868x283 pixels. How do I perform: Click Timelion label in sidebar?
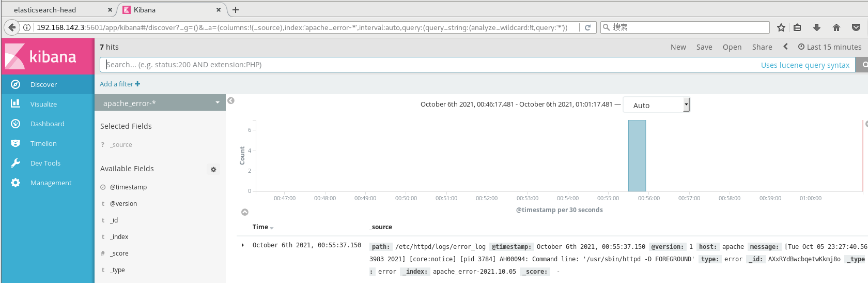tap(43, 143)
